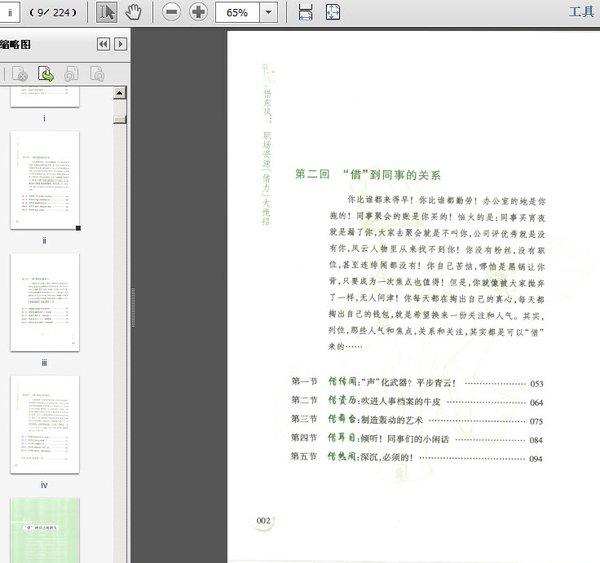The width and height of the screenshot is (600, 563).
Task: Select page ii thumbnail
Action: [45, 180]
